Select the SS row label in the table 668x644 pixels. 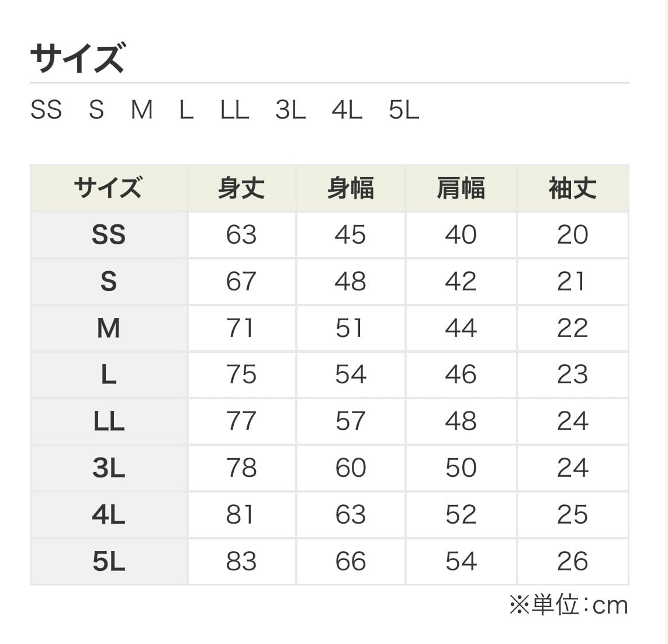(109, 235)
